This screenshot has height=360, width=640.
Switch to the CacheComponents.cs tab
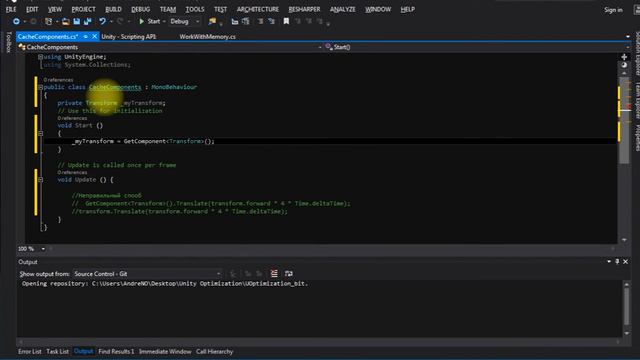48,36
